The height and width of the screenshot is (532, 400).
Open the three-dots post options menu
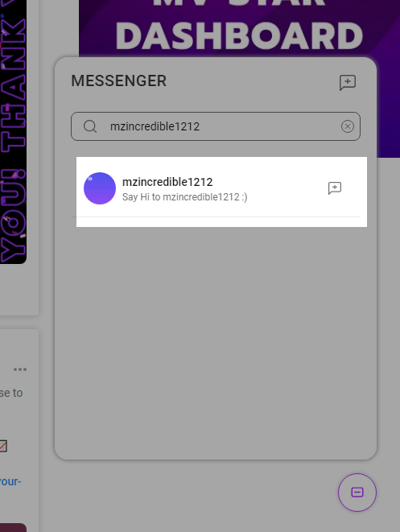(x=20, y=369)
